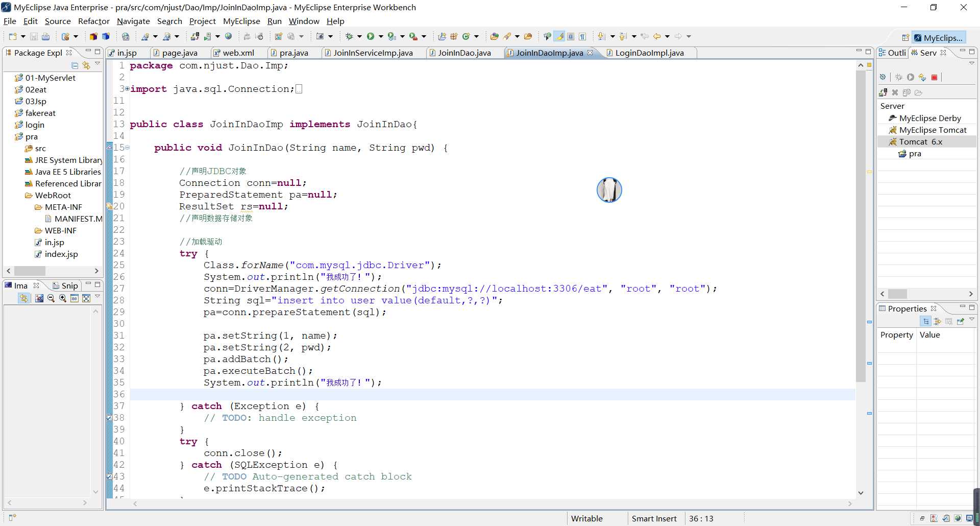
Task: Open the Navigate menu
Action: pyautogui.click(x=133, y=21)
